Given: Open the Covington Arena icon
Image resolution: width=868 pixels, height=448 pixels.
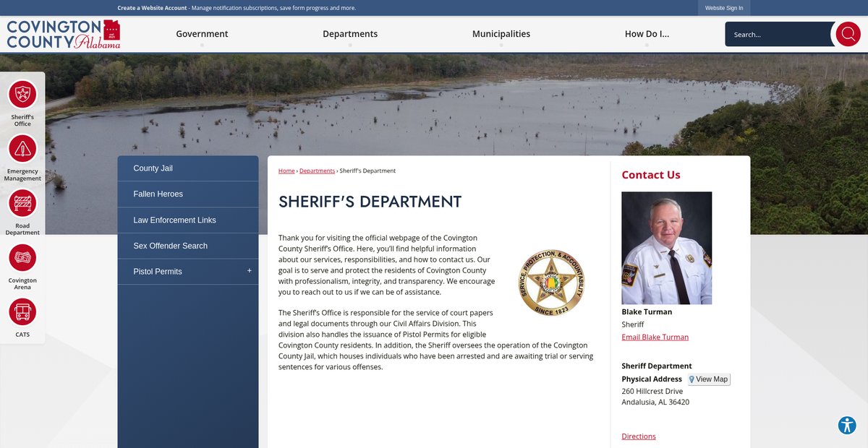Looking at the screenshot, I should tap(22, 258).
